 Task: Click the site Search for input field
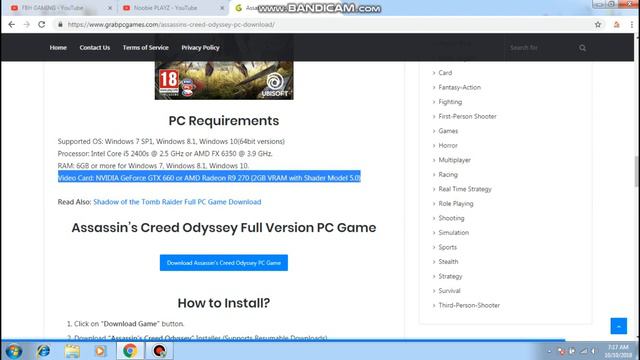point(541,48)
